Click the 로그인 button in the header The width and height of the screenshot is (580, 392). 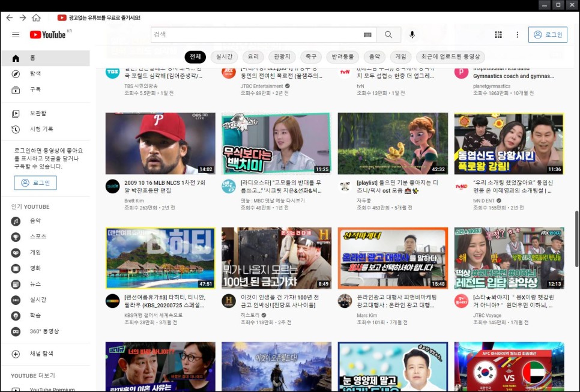548,35
